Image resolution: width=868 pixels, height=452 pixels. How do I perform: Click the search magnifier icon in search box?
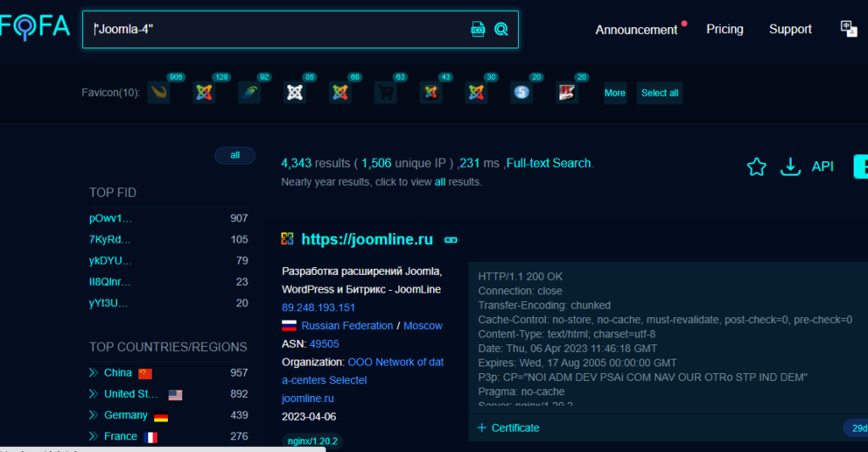[x=501, y=30]
